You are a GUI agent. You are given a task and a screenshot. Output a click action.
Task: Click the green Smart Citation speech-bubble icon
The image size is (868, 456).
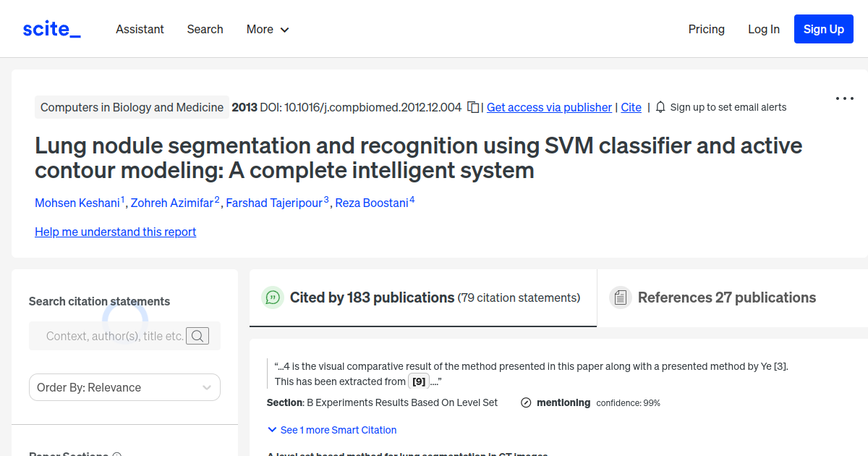273,297
